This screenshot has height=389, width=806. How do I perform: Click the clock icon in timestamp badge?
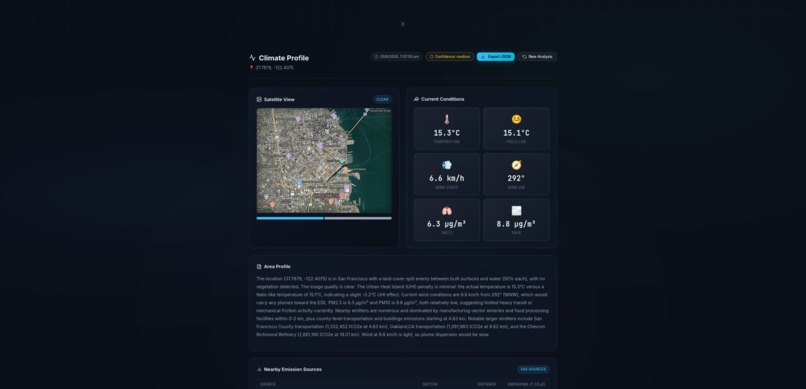coord(376,57)
